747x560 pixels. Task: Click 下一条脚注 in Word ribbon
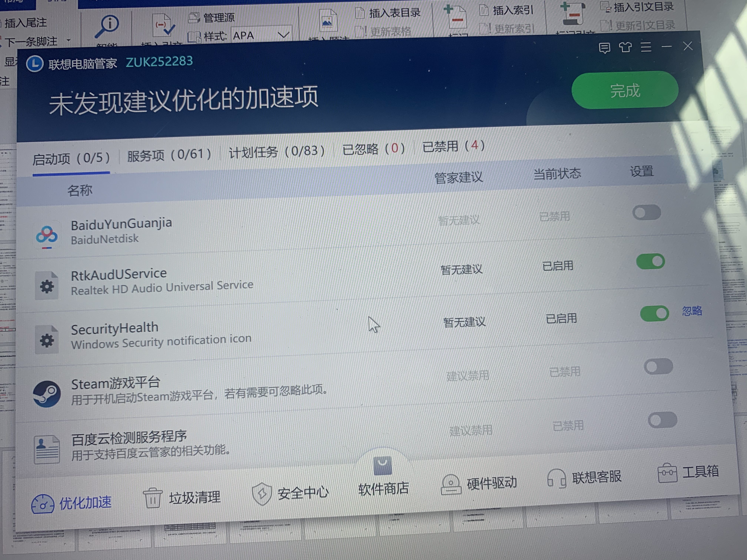(x=31, y=42)
